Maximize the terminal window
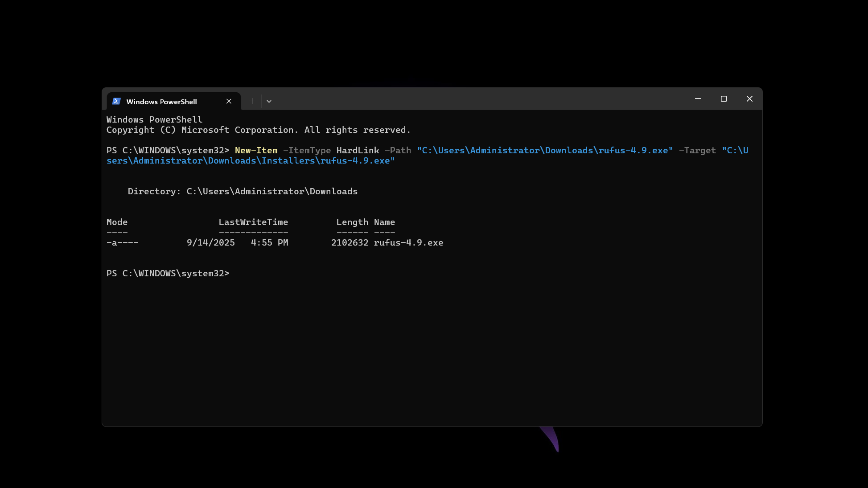The width and height of the screenshot is (868, 488). 724,99
